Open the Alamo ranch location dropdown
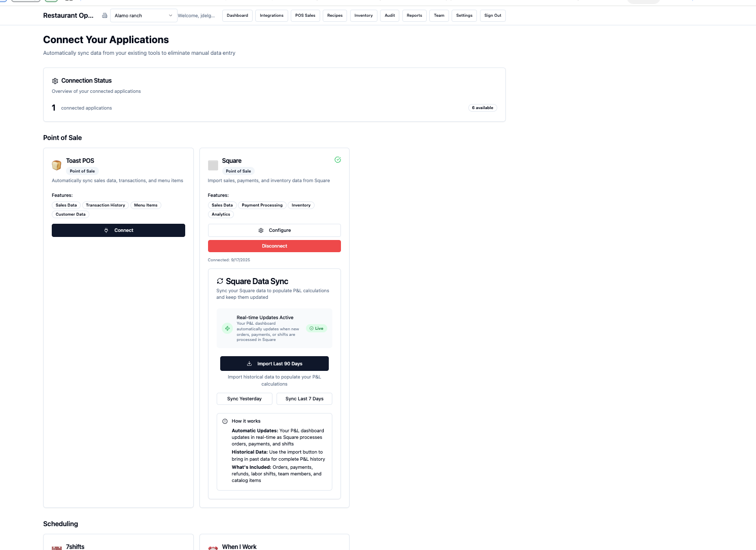This screenshot has width=756, height=550. [x=143, y=15]
